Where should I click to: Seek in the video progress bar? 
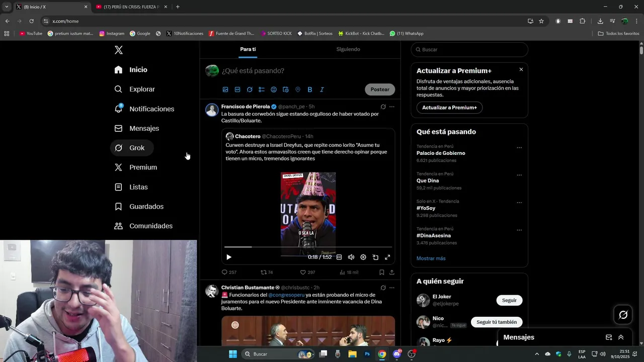point(308,247)
